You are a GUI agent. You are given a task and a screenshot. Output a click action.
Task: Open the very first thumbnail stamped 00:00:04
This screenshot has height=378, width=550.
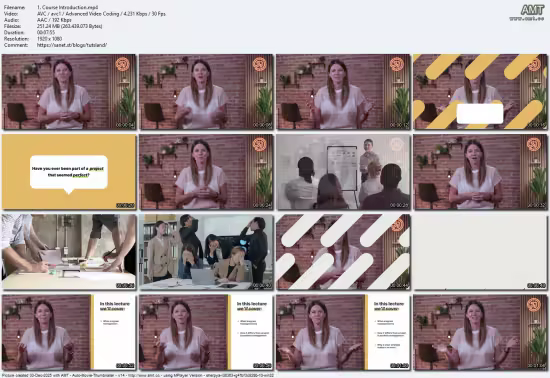coord(69,92)
